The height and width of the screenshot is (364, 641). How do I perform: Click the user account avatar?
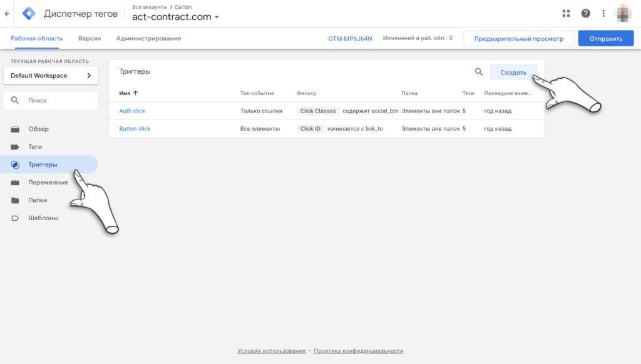coord(623,13)
